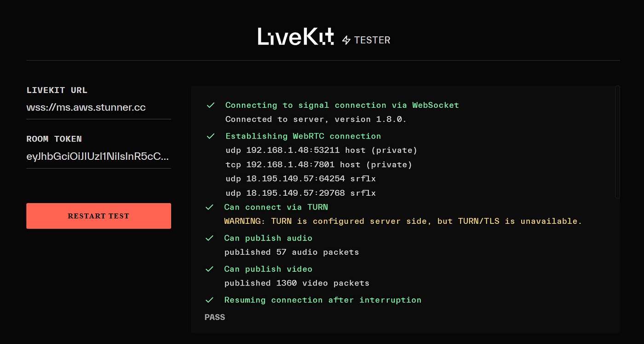Click checkmark beside Can connect via TURN
Screen dimensions: 644x344
(209, 207)
